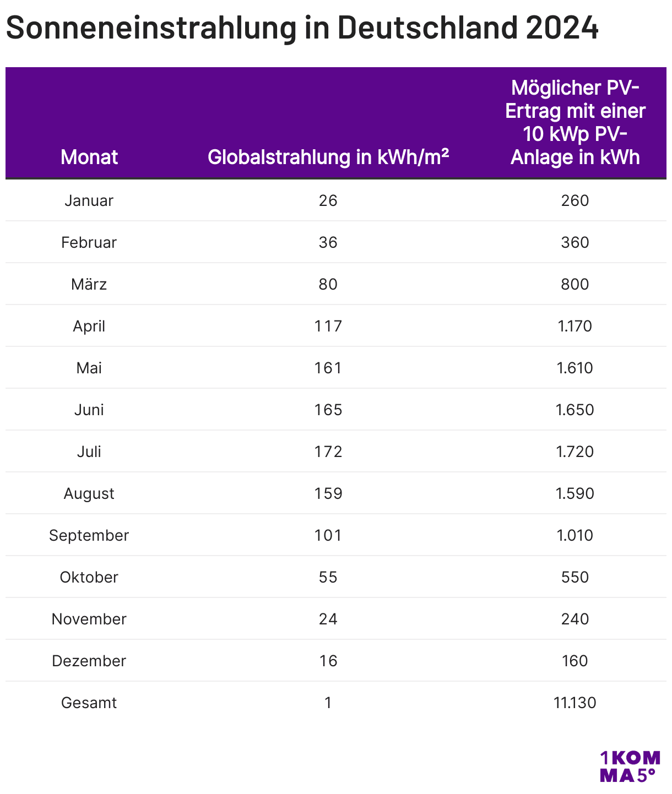
Task: Select the Juni yield value 1.650
Action: click(575, 410)
